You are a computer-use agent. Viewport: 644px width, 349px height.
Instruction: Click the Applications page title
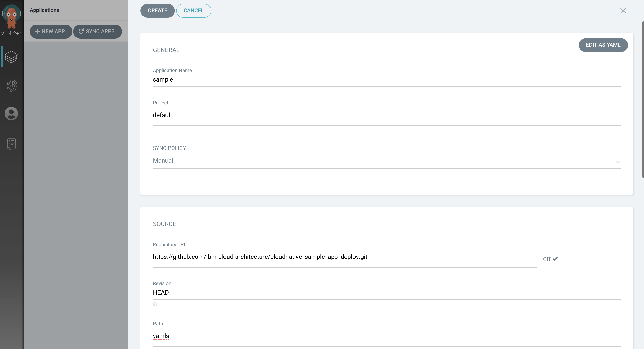pos(44,10)
